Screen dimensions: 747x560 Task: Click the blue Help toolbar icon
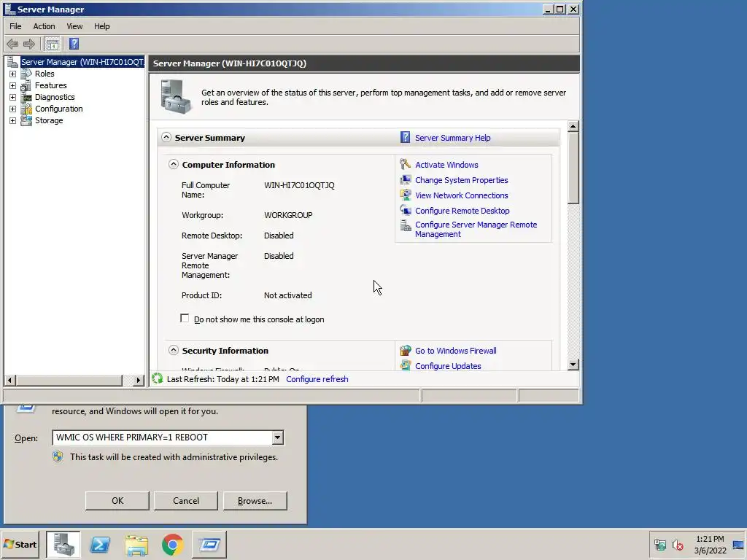(74, 44)
